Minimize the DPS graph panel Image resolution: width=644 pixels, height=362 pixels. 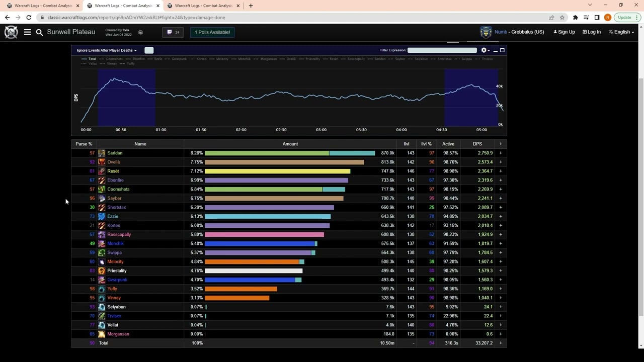[495, 50]
